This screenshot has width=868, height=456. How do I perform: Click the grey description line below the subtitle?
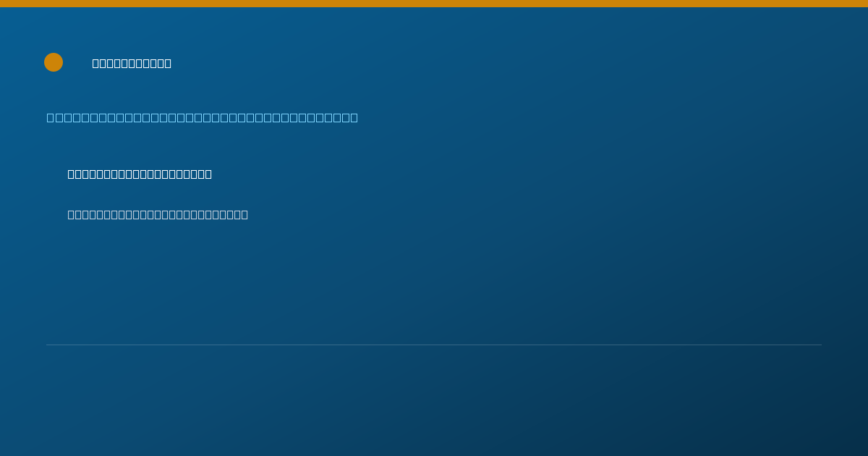(158, 214)
